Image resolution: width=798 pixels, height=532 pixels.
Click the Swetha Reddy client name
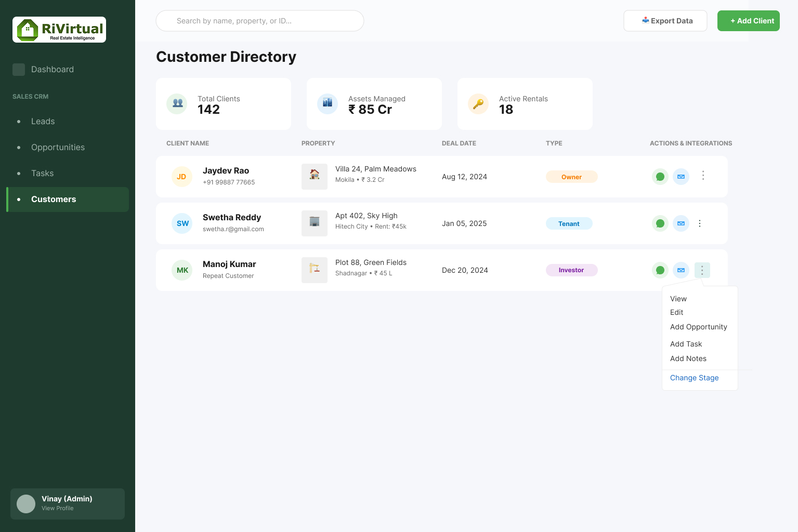[x=232, y=217]
